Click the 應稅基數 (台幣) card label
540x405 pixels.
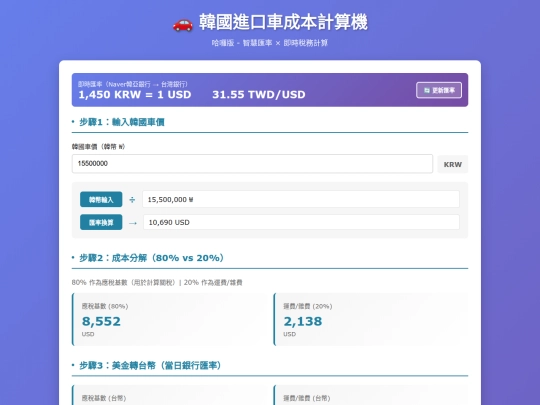104,398
